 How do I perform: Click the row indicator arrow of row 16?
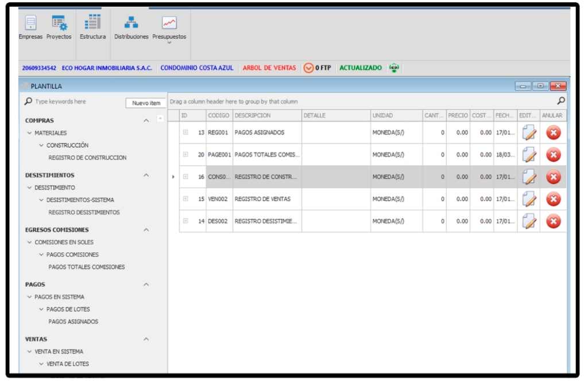[173, 177]
